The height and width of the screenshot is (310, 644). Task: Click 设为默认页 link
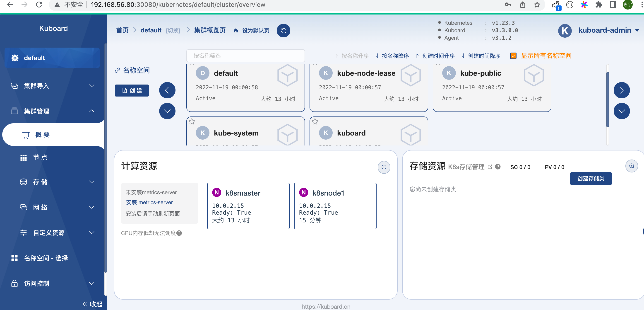tap(255, 31)
